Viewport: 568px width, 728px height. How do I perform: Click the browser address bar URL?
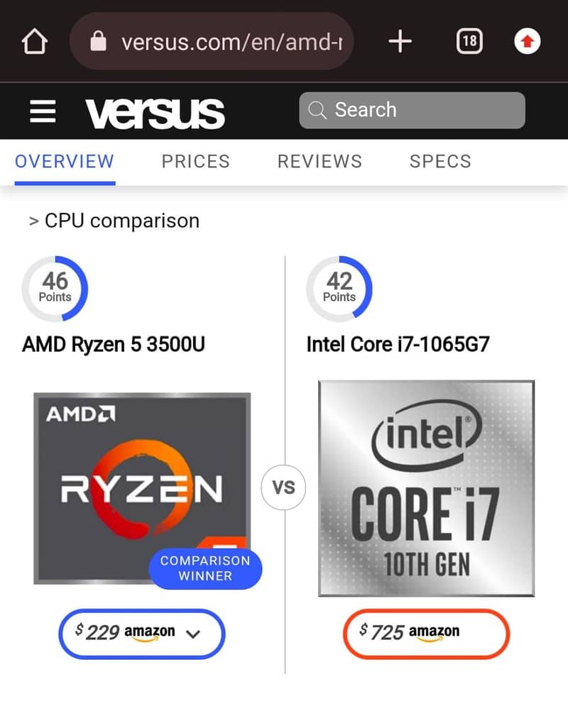[x=231, y=42]
